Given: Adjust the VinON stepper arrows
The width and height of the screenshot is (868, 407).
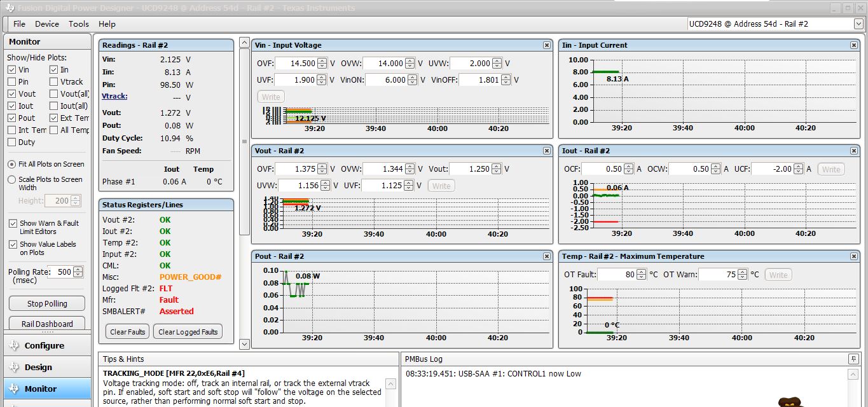Looking at the screenshot, I should pyautogui.click(x=412, y=80).
